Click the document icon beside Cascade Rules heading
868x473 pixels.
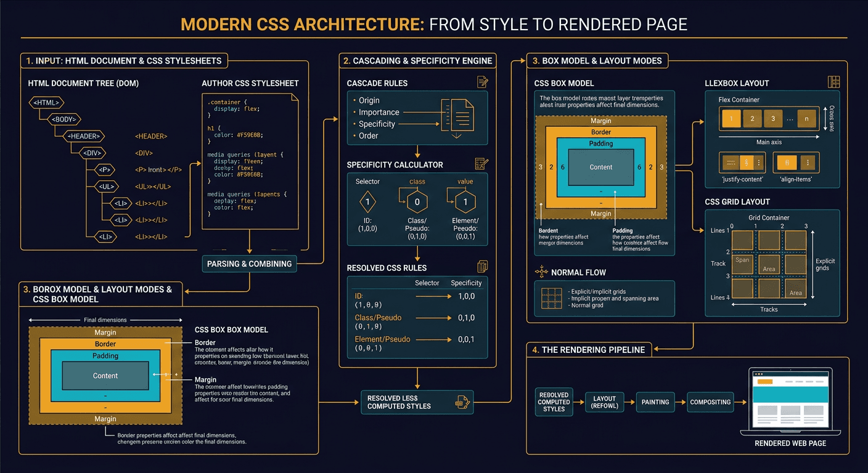[483, 82]
